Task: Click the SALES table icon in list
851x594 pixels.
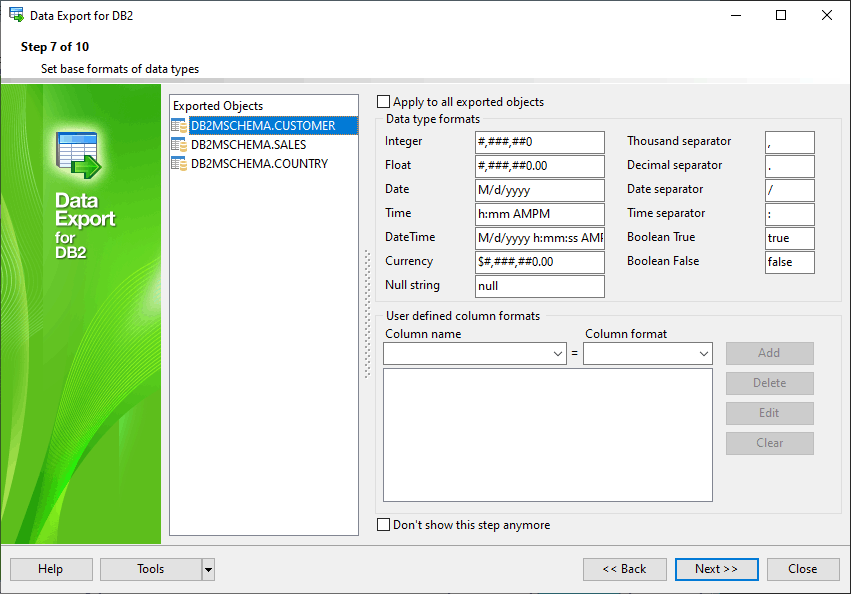Action: click(x=179, y=145)
